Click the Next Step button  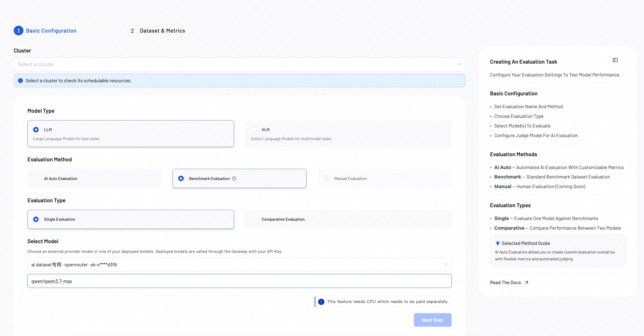click(432, 320)
